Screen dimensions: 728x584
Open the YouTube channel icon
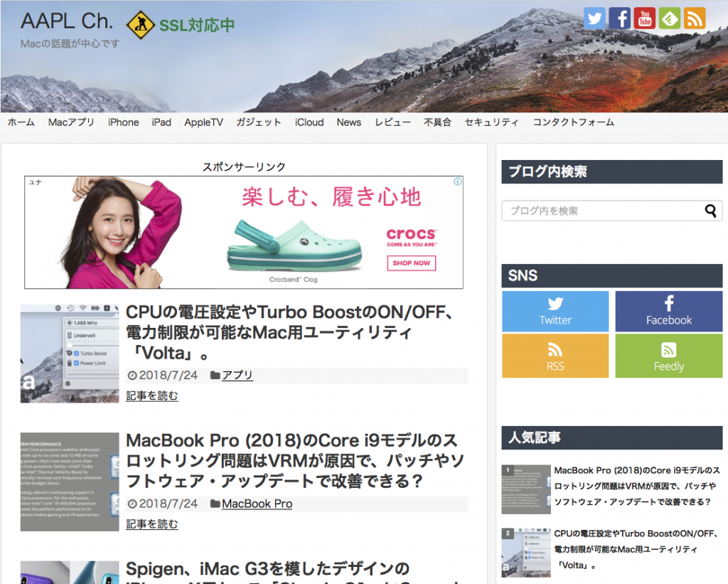click(x=644, y=18)
